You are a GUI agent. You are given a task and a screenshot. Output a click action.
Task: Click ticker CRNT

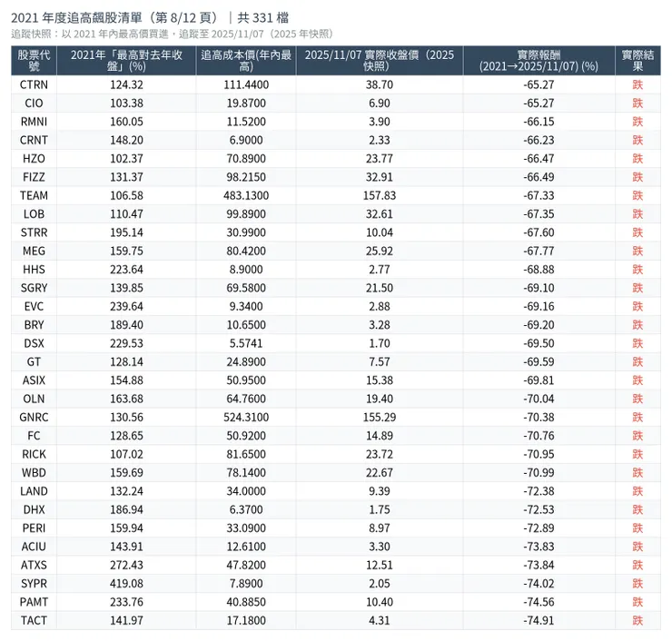(x=34, y=140)
